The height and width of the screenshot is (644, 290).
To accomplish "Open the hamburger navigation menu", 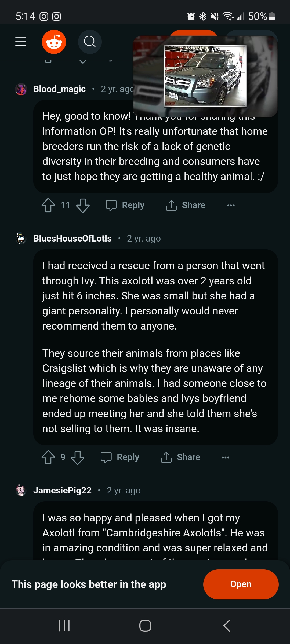I will pyautogui.click(x=21, y=42).
